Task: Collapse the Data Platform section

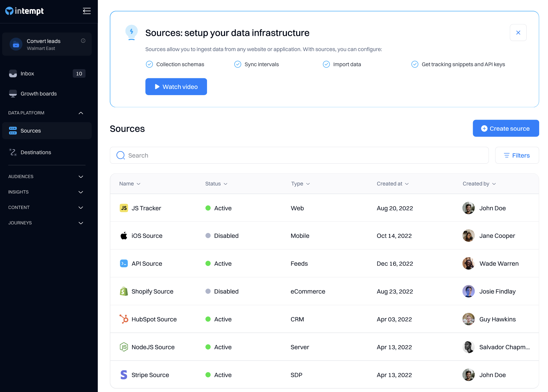Action: (x=81, y=113)
